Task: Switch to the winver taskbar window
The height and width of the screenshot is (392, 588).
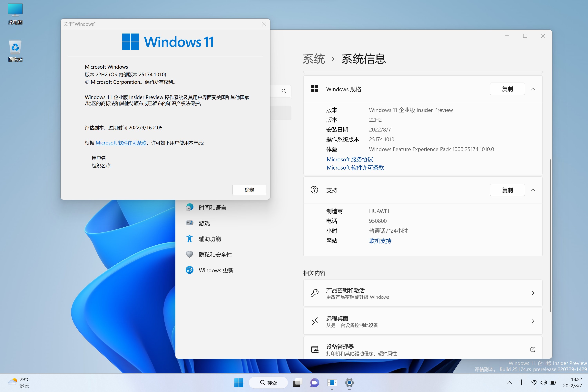Action: pyautogui.click(x=332, y=383)
